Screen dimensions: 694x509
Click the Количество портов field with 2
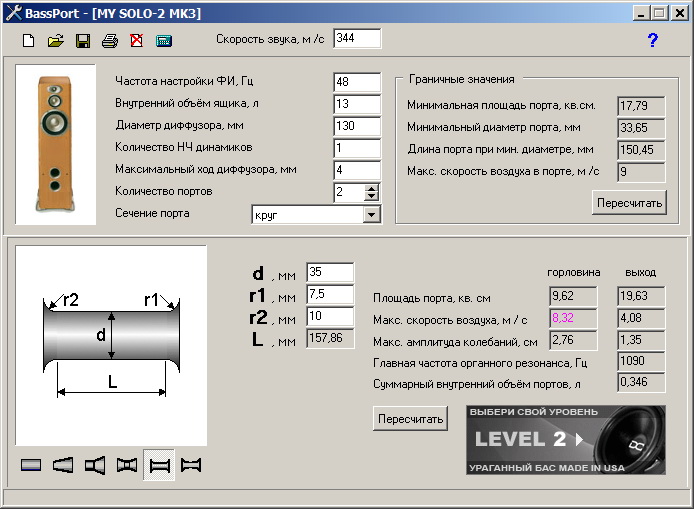pos(350,192)
